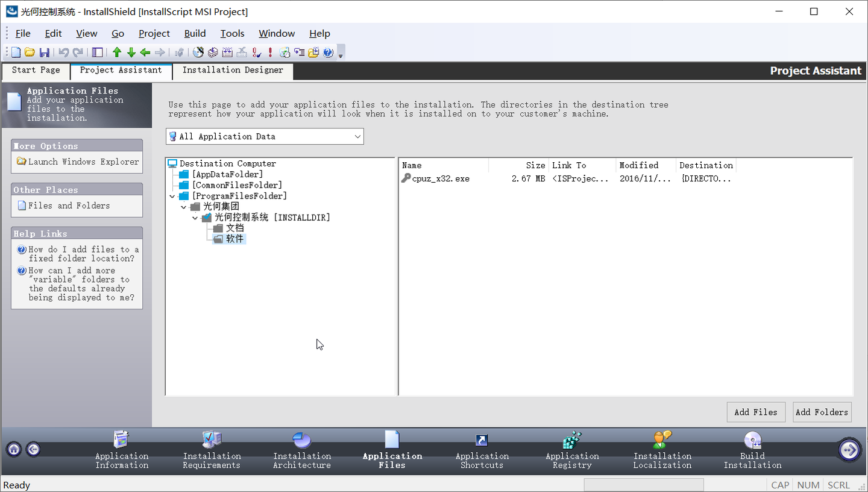Open the Project menu
The width and height of the screenshot is (868, 492).
(x=154, y=34)
